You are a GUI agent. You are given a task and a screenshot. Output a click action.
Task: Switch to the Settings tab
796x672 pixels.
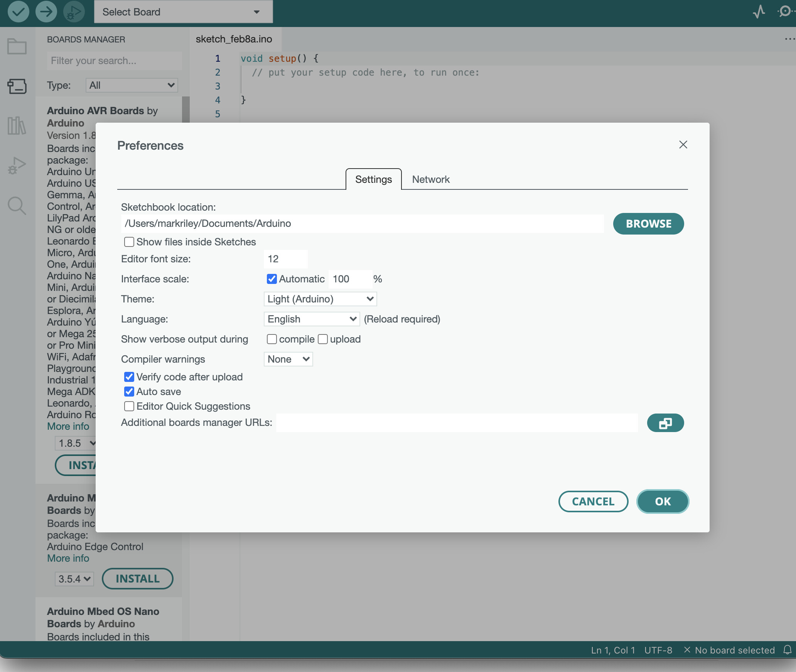click(373, 179)
